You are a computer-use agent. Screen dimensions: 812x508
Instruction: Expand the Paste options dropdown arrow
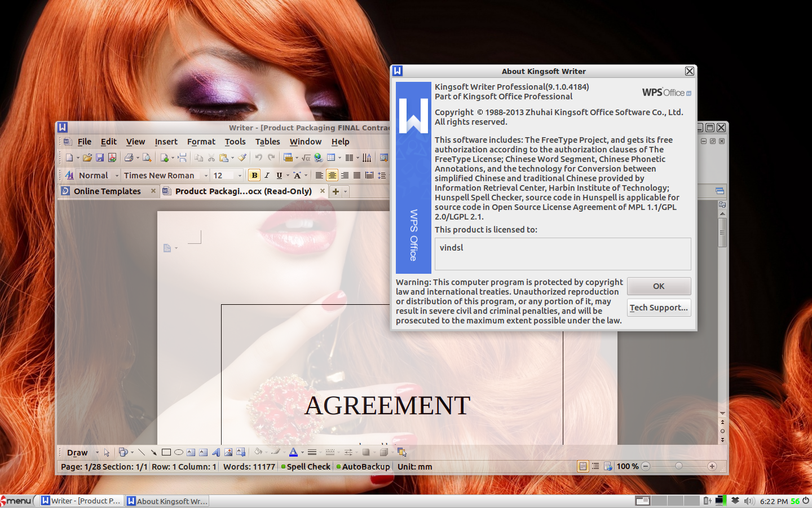tap(232, 158)
